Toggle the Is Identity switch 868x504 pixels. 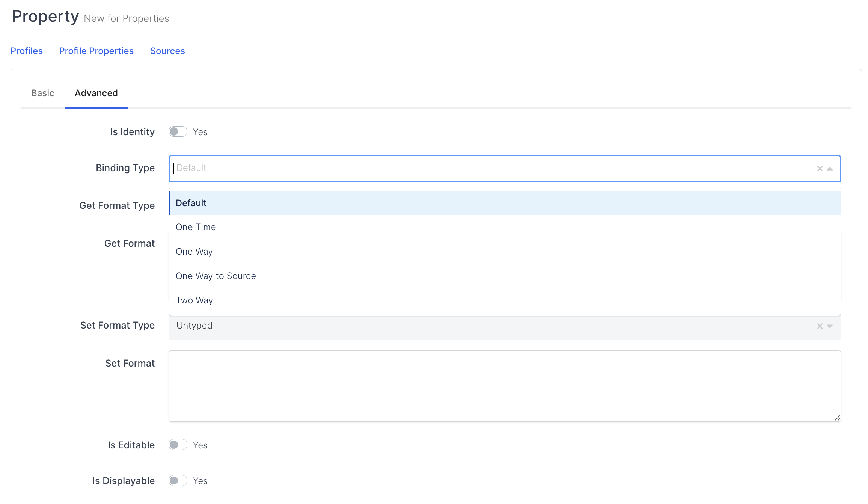[x=178, y=132]
